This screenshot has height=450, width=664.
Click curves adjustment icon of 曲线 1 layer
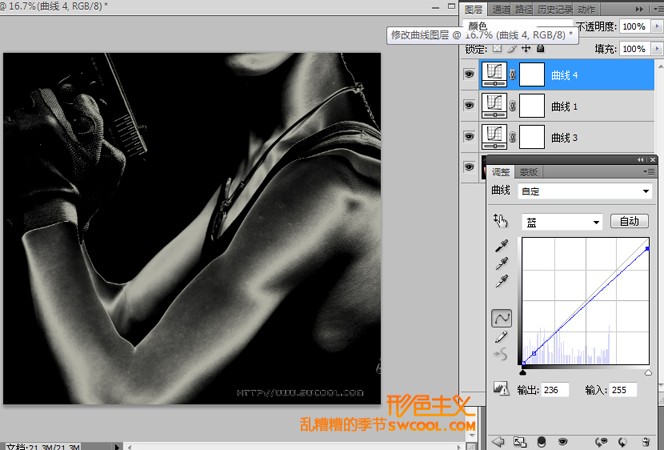click(x=494, y=106)
